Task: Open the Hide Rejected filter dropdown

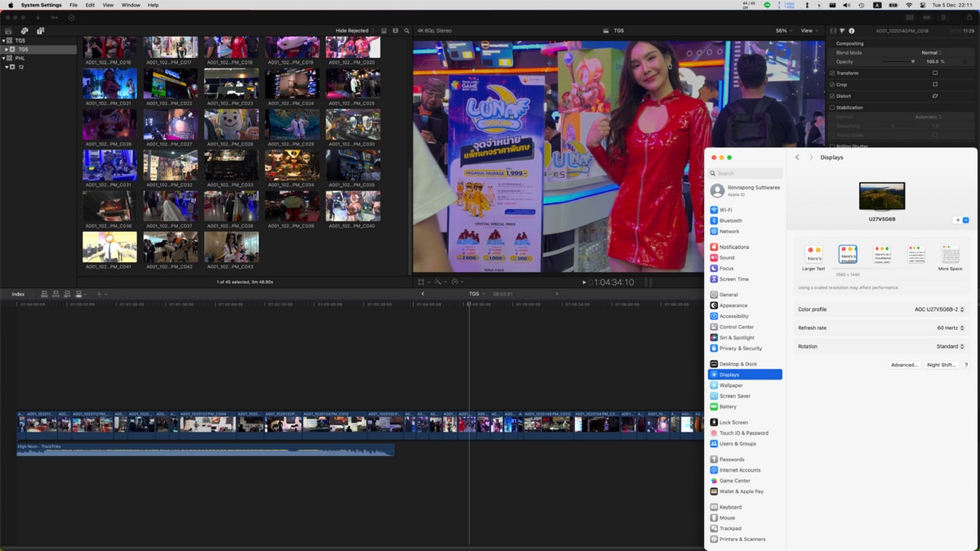Action: click(x=354, y=31)
